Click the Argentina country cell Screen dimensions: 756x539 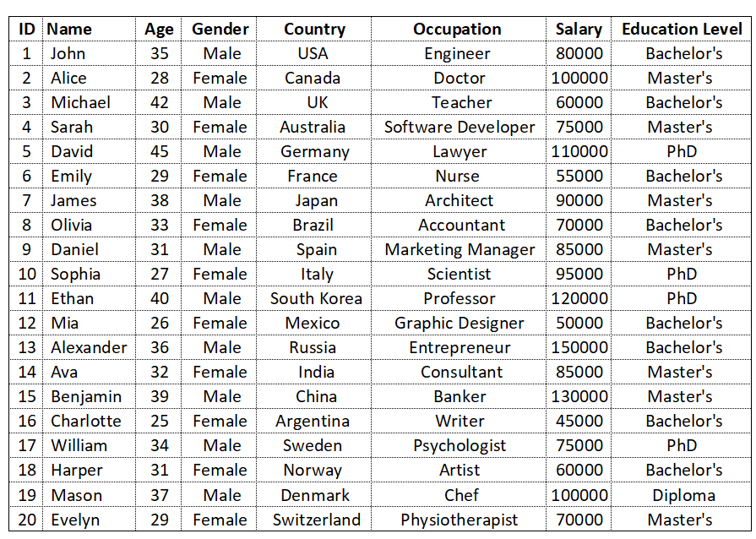pyautogui.click(x=314, y=421)
